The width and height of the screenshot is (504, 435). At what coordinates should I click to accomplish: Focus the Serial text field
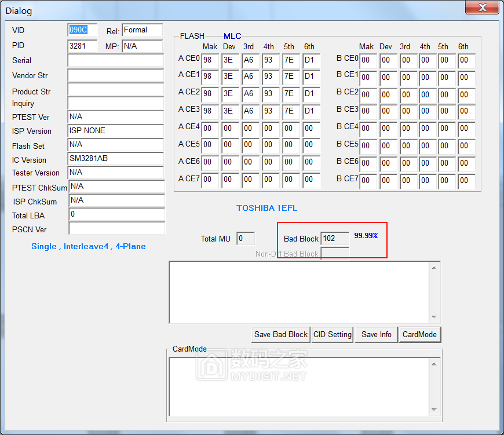[116, 60]
